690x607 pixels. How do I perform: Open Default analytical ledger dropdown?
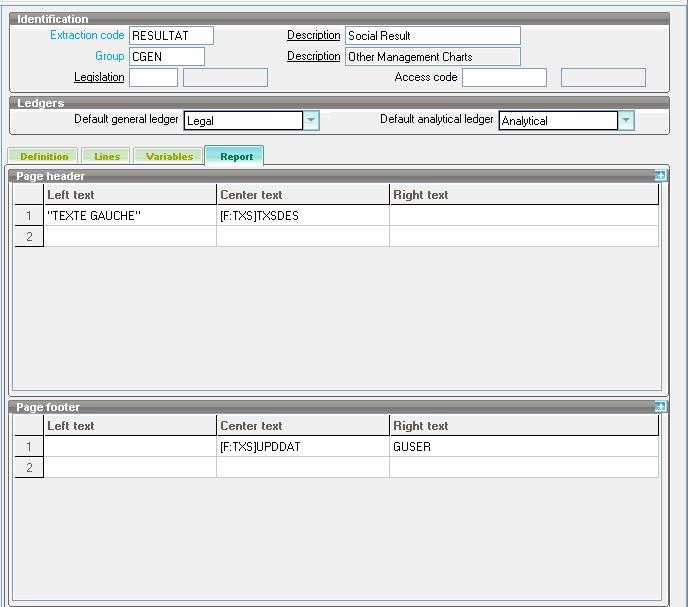(x=626, y=121)
